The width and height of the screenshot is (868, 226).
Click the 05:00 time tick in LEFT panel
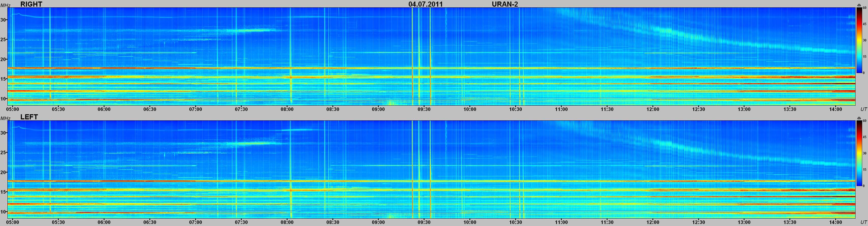[13, 222]
